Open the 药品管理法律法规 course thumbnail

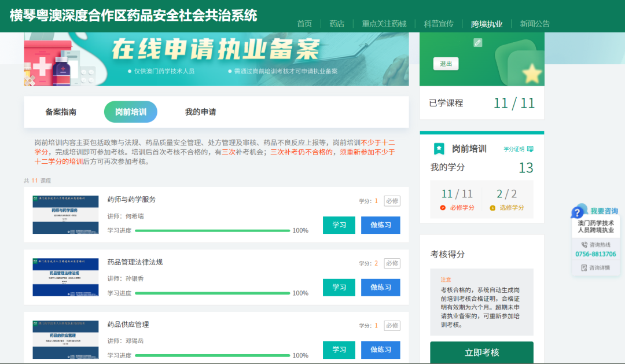(65, 277)
